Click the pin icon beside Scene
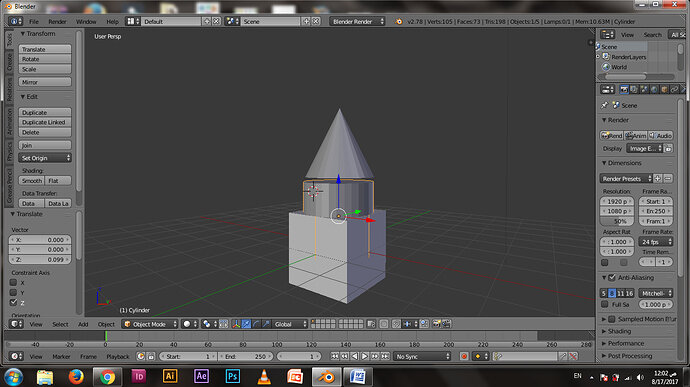Screen dimensions: 690x387 [605, 105]
